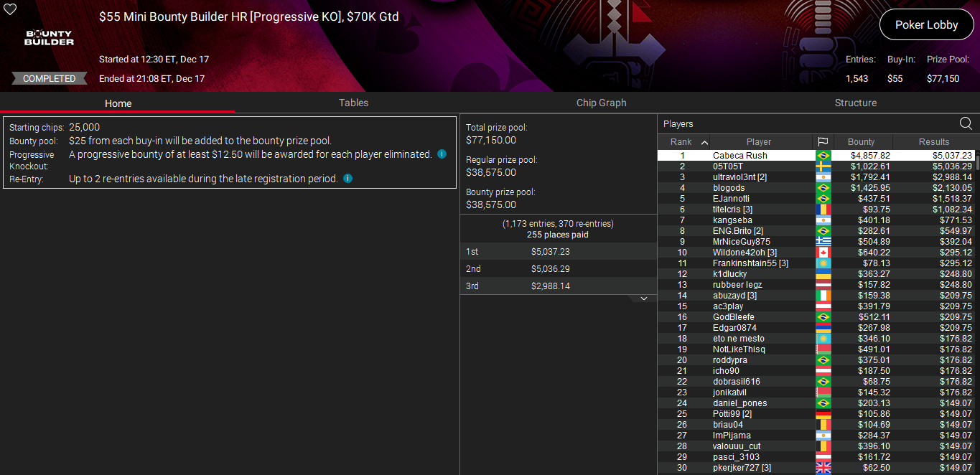Screen dimensions: 980x475
Task: Click the Bounty column header
Action: tap(862, 141)
